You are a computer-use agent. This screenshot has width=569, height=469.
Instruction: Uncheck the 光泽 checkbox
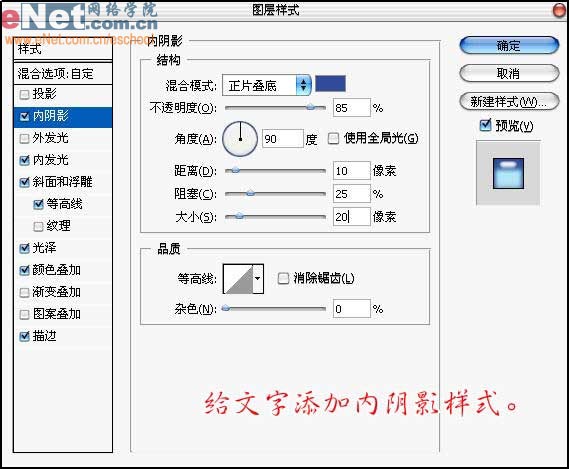(24, 249)
